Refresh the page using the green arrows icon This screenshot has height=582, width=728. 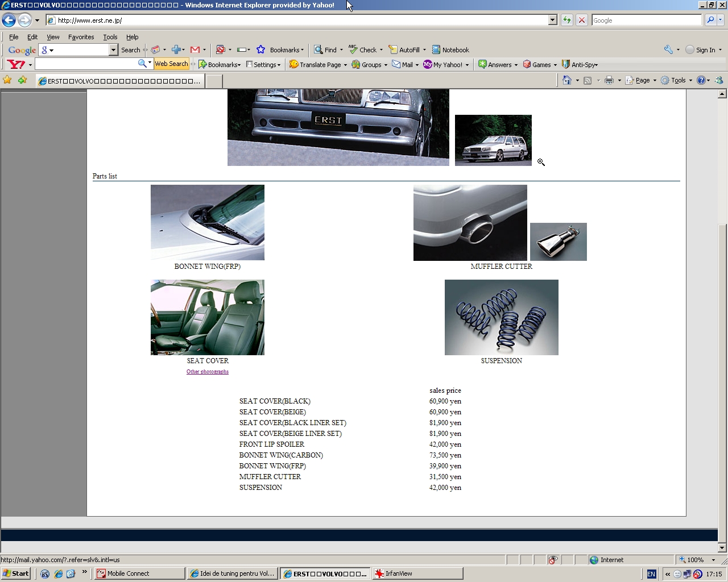567,20
